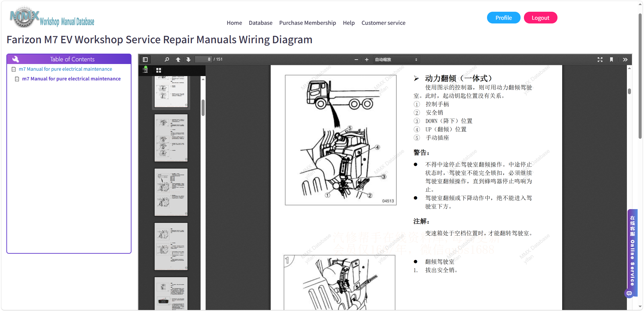Click the bookmark current view icon
The image size is (644, 311).
click(611, 60)
